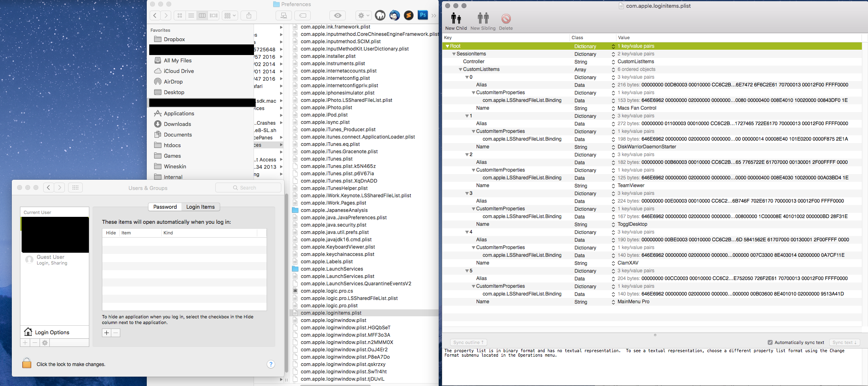The width and height of the screenshot is (868, 386).
Task: Add a login item with plus button
Action: pyautogui.click(x=106, y=333)
